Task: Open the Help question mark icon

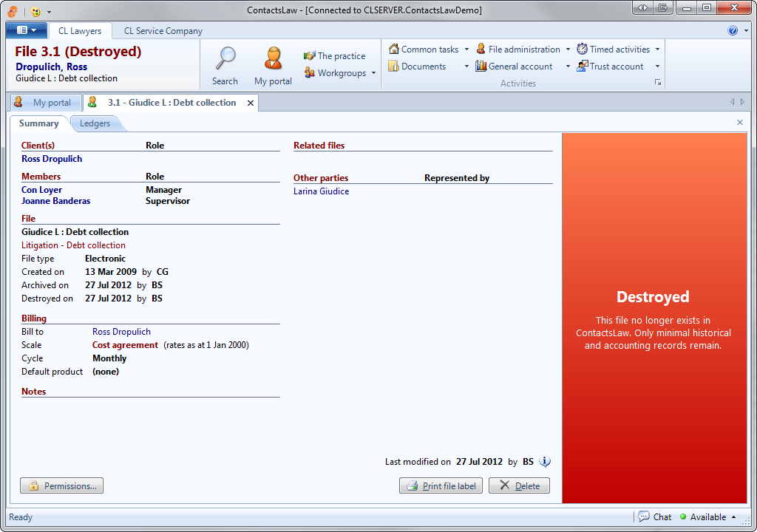Action: [x=733, y=30]
